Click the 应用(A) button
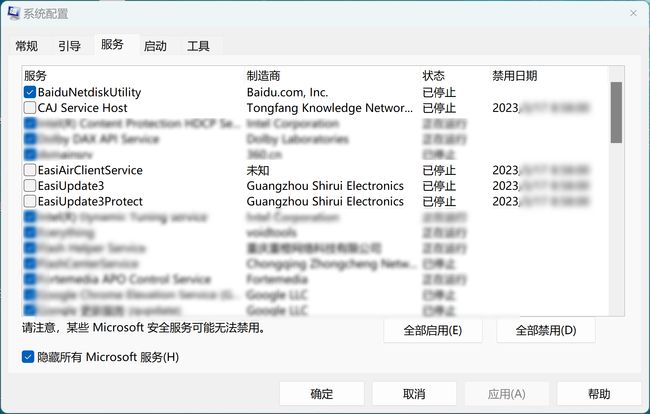The image size is (650, 414). click(x=507, y=394)
